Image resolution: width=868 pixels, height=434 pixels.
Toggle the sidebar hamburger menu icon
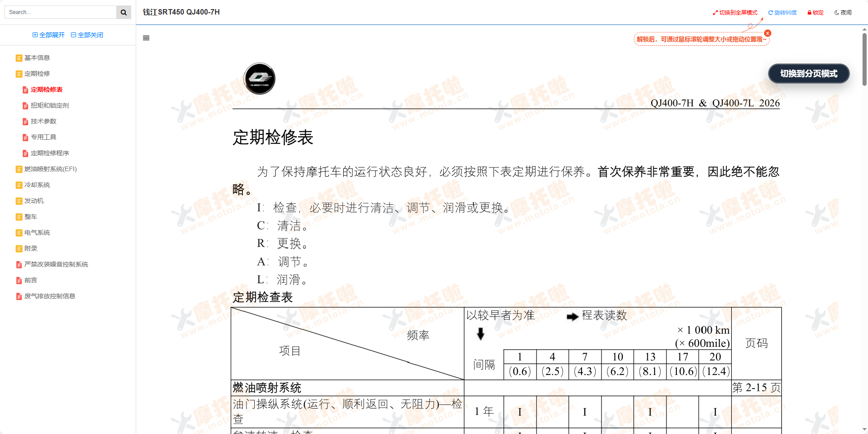click(x=146, y=38)
